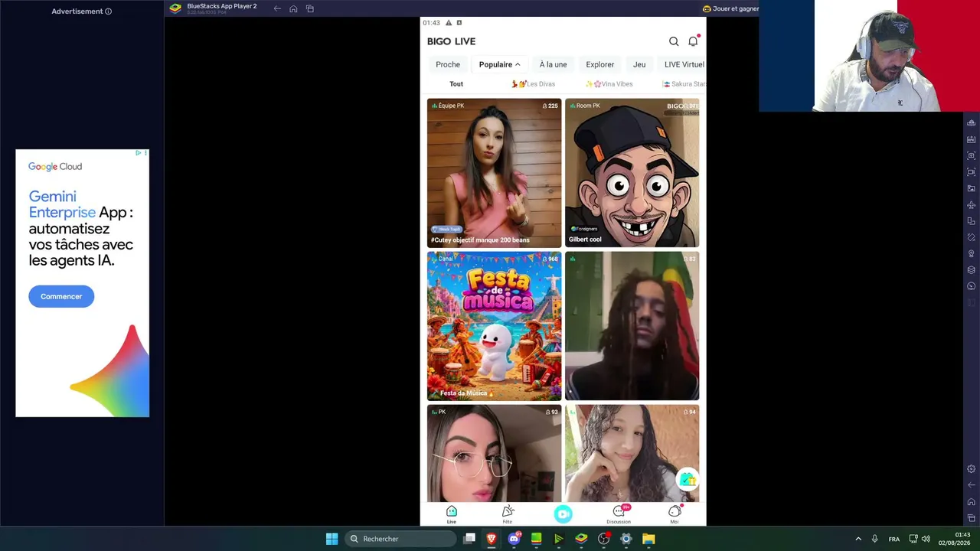
Task: Click the Gemini Enterprise App ad headline
Action: [x=81, y=228]
